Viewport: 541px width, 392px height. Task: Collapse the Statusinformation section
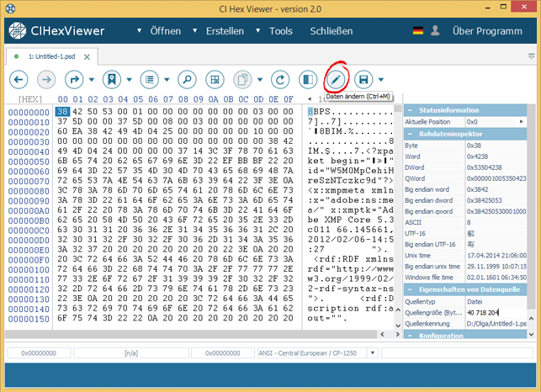click(411, 110)
